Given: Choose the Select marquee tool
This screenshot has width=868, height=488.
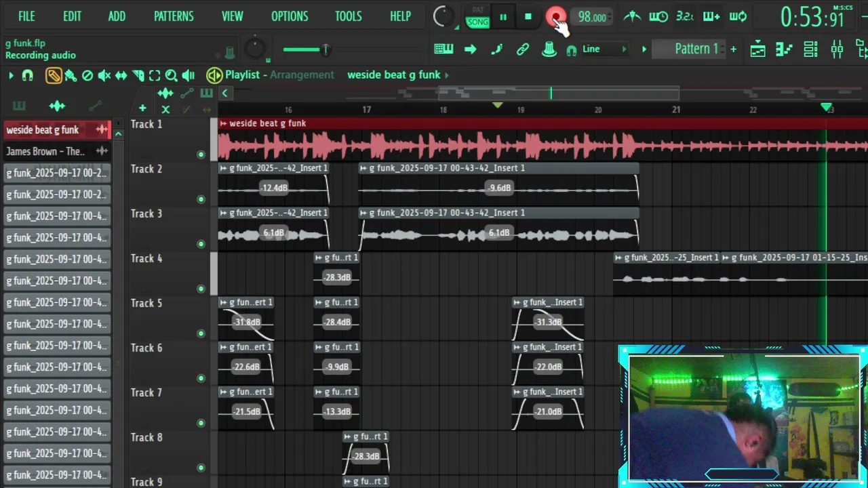Looking at the screenshot, I should 155,75.
